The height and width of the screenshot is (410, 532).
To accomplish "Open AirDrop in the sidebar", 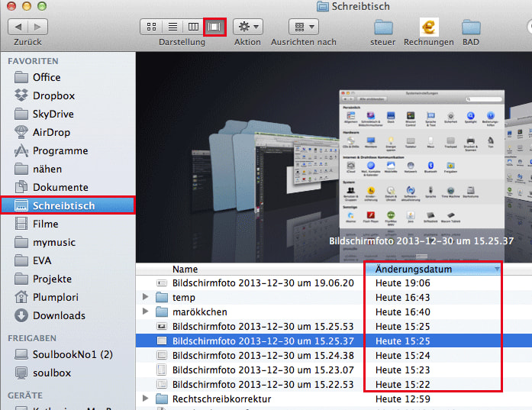I will coord(68,132).
